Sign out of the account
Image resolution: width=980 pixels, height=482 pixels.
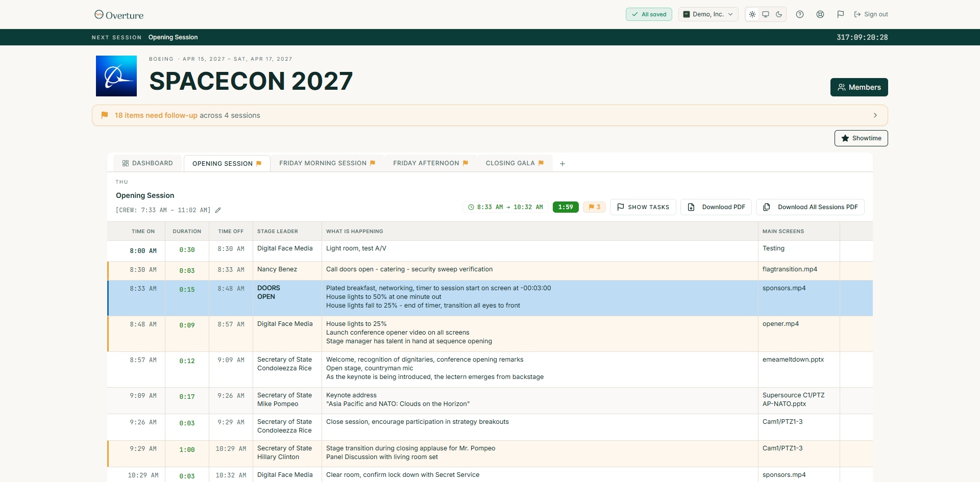pos(871,14)
